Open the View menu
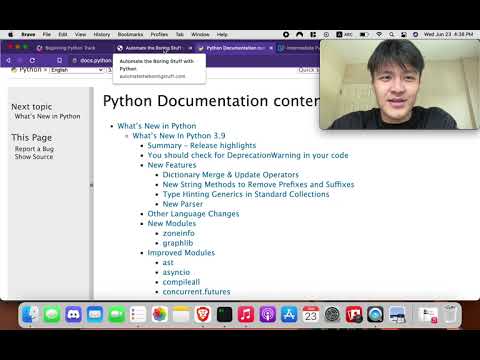The image size is (480, 360). click(x=80, y=34)
